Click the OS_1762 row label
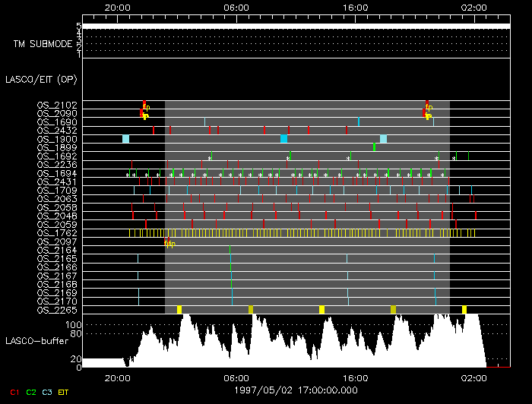532x404 pixels. 57,233
